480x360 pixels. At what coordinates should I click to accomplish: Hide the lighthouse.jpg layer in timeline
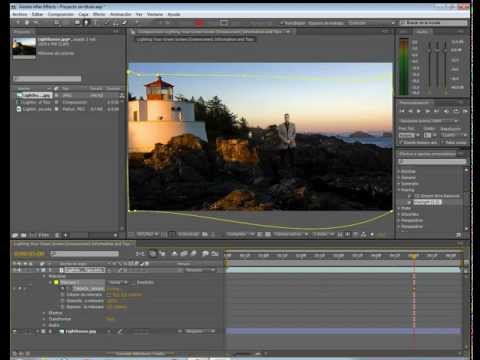(14, 331)
